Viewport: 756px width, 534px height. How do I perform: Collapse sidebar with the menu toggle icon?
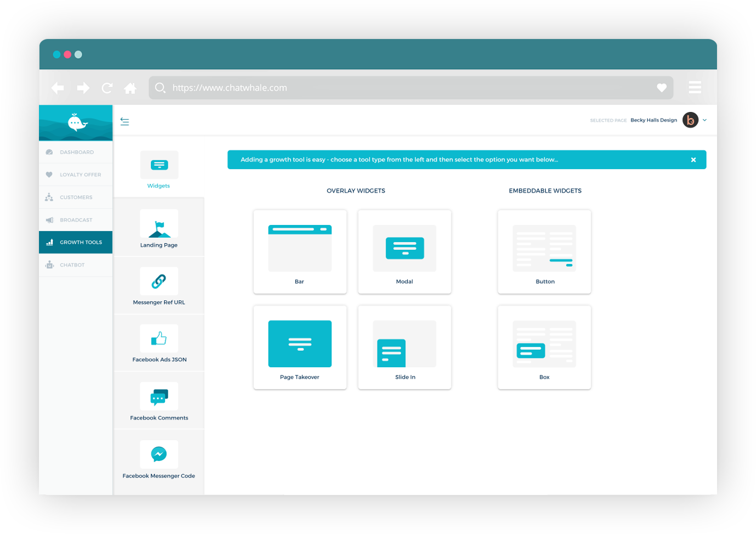125,121
